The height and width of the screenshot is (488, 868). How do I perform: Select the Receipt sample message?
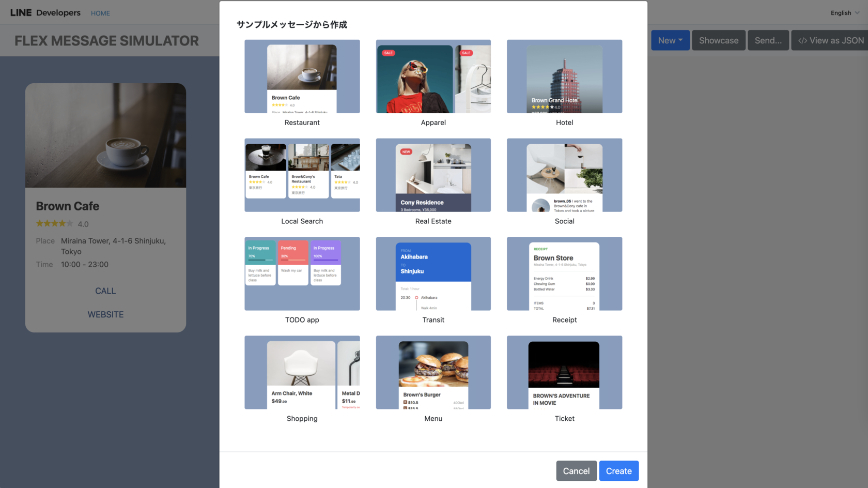(564, 273)
